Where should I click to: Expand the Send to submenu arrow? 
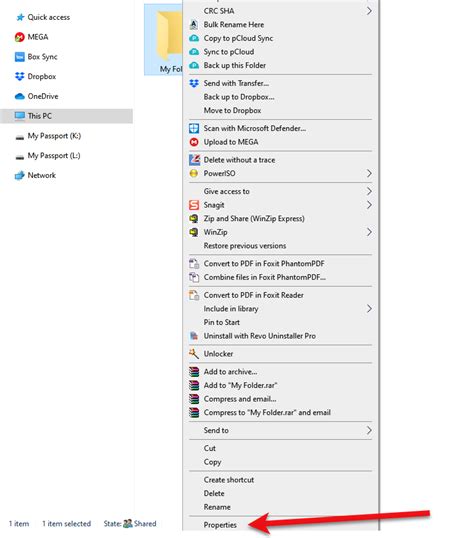(369, 430)
